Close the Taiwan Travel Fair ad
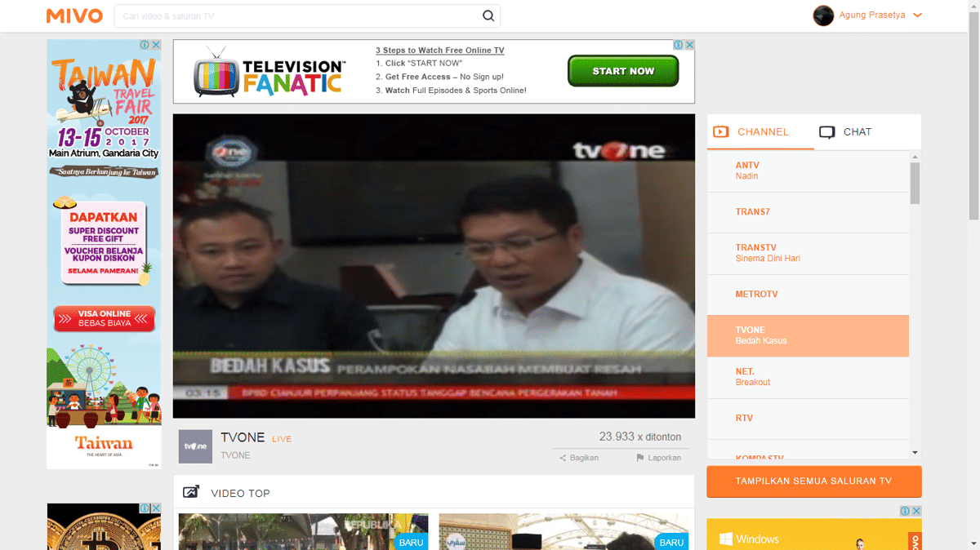The image size is (980, 550). (156, 45)
